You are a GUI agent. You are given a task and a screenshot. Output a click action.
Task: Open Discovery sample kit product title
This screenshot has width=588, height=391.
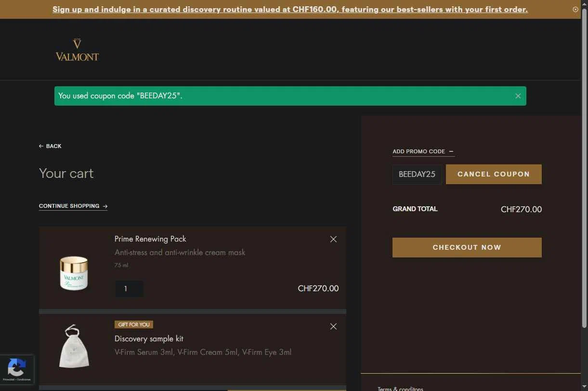point(149,338)
